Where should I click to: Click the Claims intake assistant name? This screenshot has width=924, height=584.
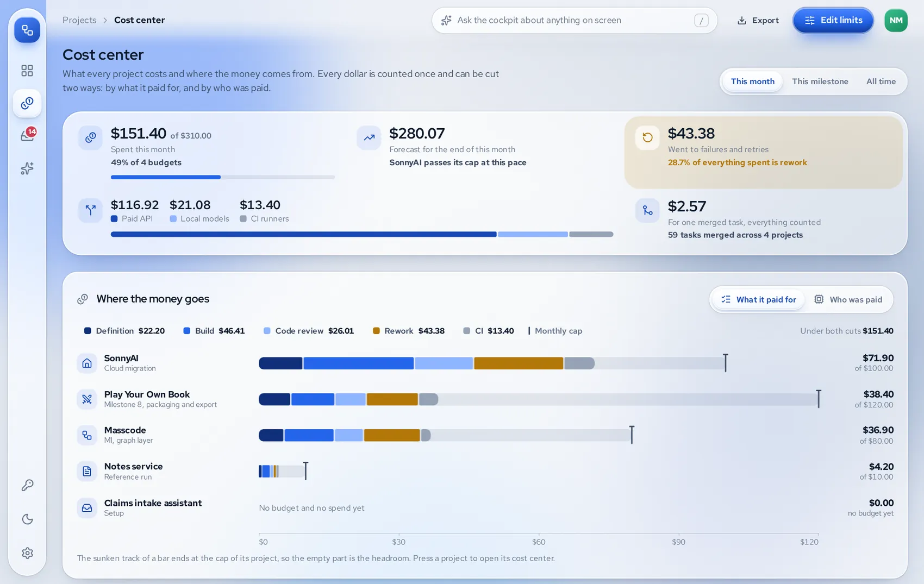pos(153,503)
